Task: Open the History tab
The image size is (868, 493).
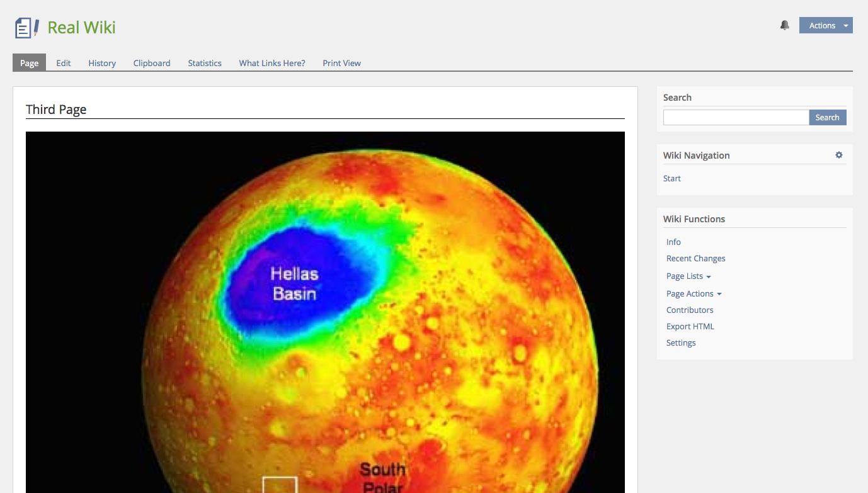Action: point(102,63)
